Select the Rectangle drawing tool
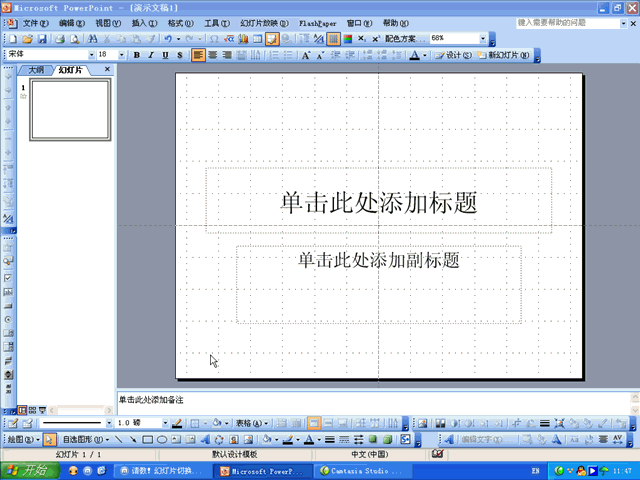 147,440
